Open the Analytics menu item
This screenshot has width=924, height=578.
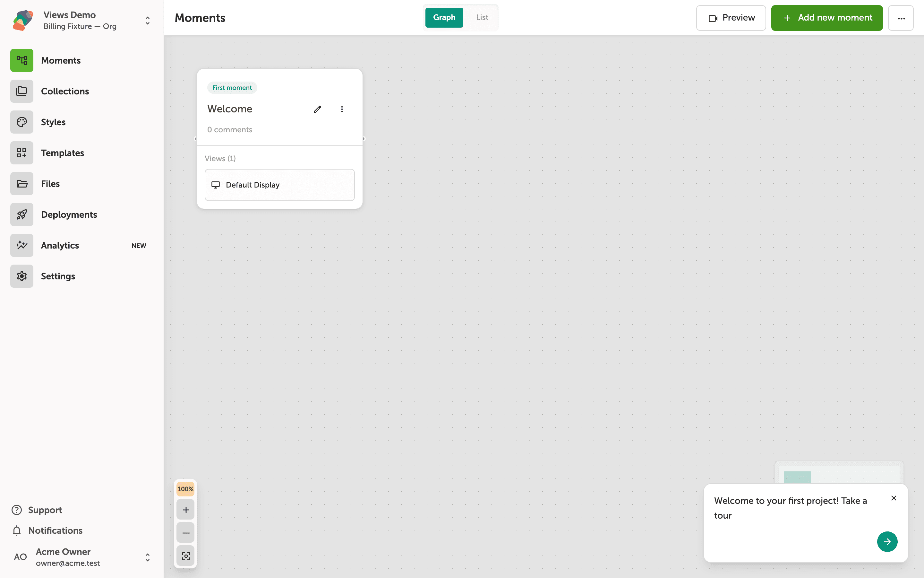coord(82,245)
